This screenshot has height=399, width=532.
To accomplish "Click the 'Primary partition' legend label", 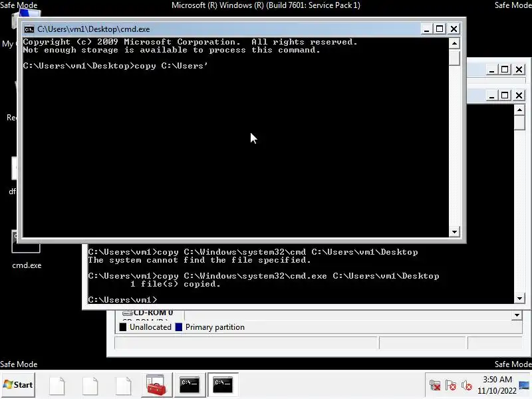I will (215, 327).
